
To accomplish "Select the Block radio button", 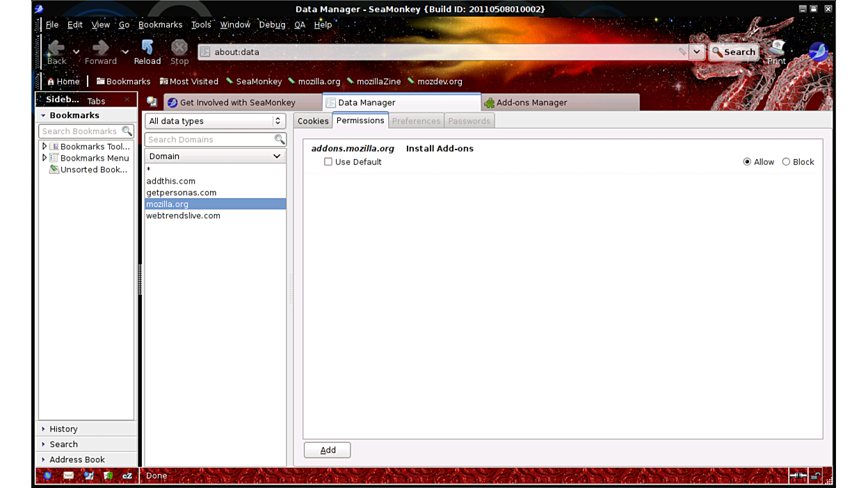I will point(786,162).
